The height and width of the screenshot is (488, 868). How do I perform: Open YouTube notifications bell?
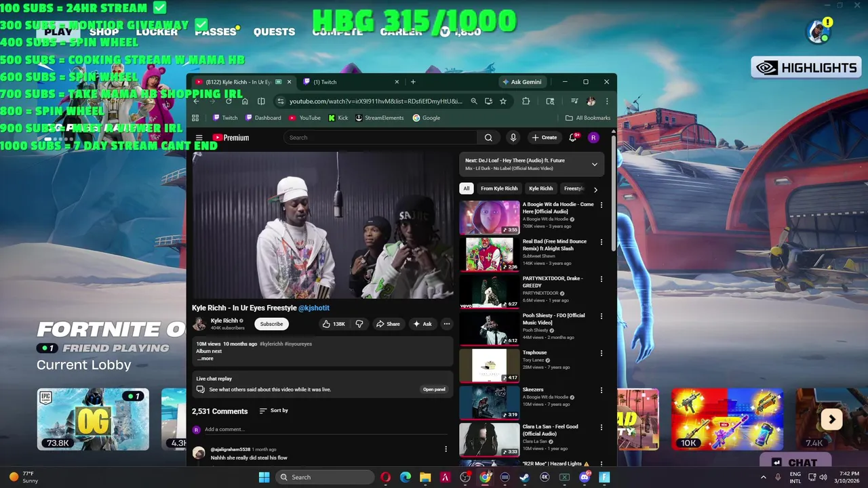(573, 138)
